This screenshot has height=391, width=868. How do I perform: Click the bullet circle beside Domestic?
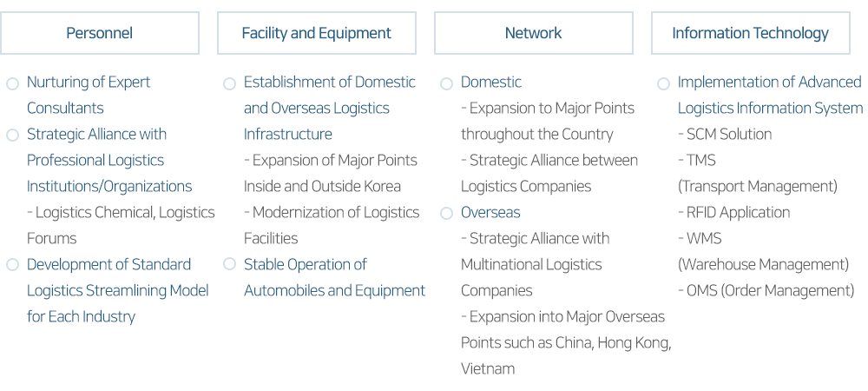447,84
